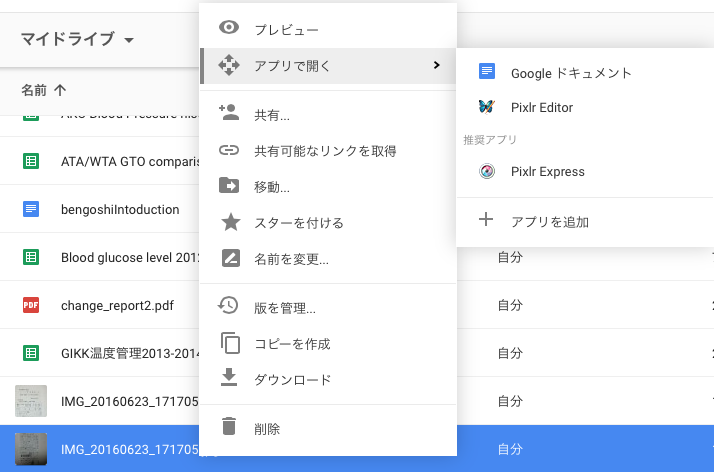
Task: Click the download arrow icon
Action: tap(229, 377)
